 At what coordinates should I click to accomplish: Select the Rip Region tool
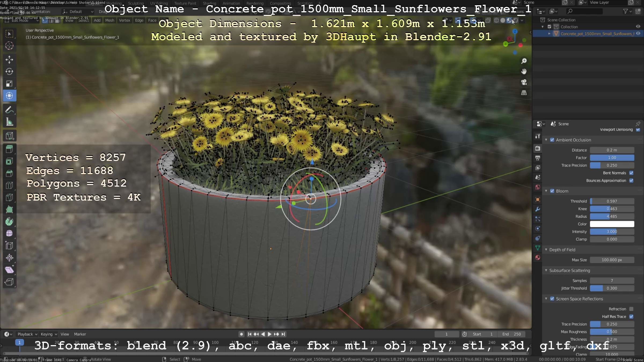tap(9, 282)
